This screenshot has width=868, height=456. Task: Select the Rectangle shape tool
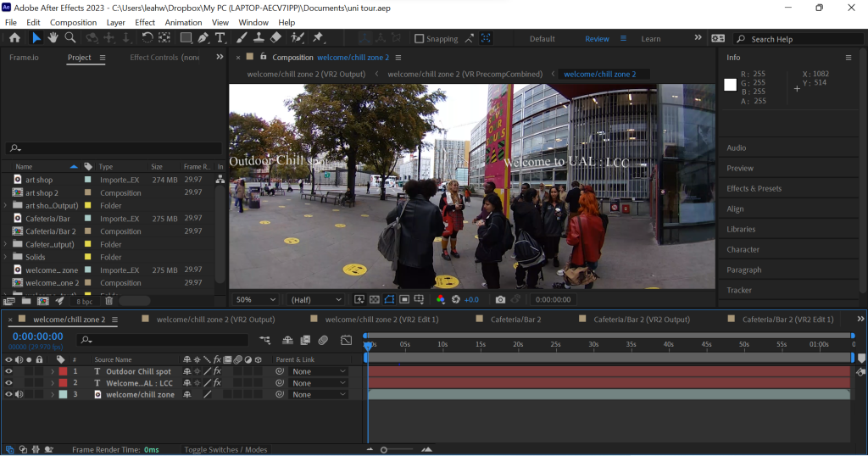(x=186, y=37)
